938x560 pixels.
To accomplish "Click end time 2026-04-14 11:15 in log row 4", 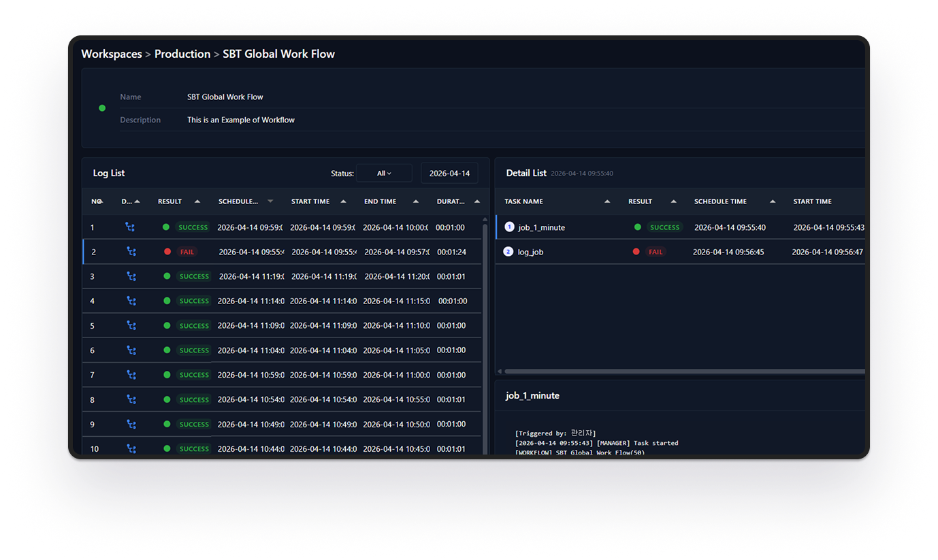I will 396,301.
